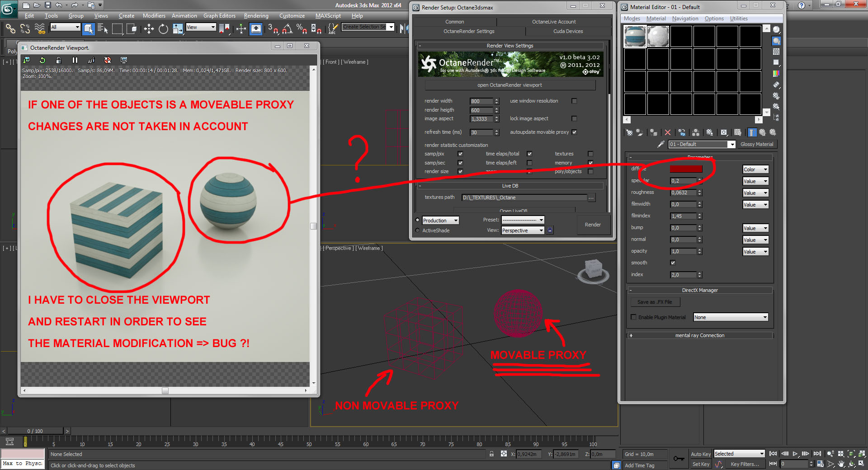Click Video Color Check icon in Material Editor

(776, 73)
